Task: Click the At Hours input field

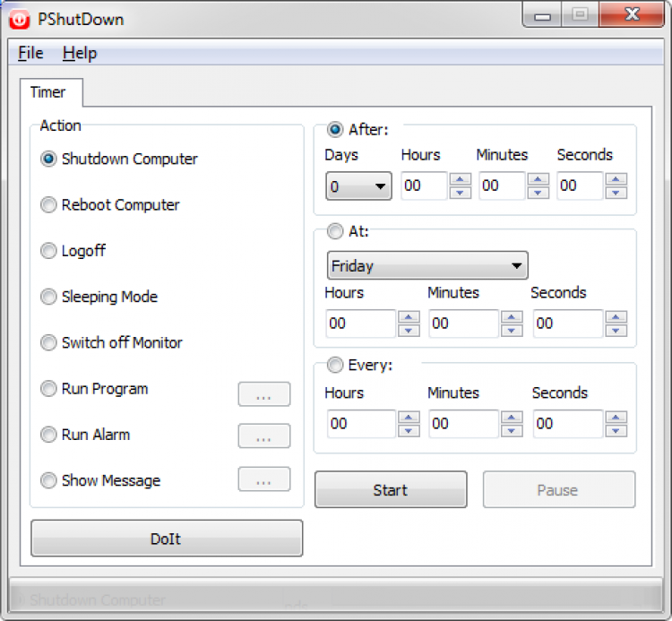Action: [361, 323]
